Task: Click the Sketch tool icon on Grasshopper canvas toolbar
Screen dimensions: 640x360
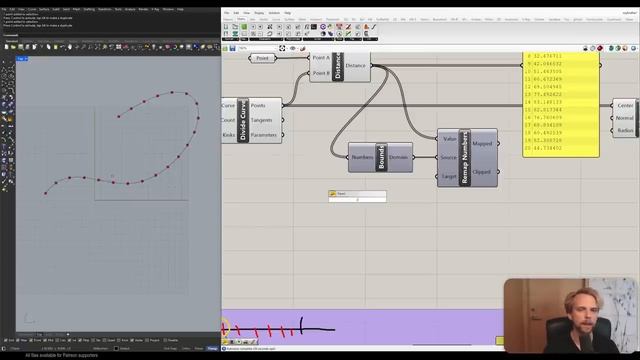Action: coord(303,49)
